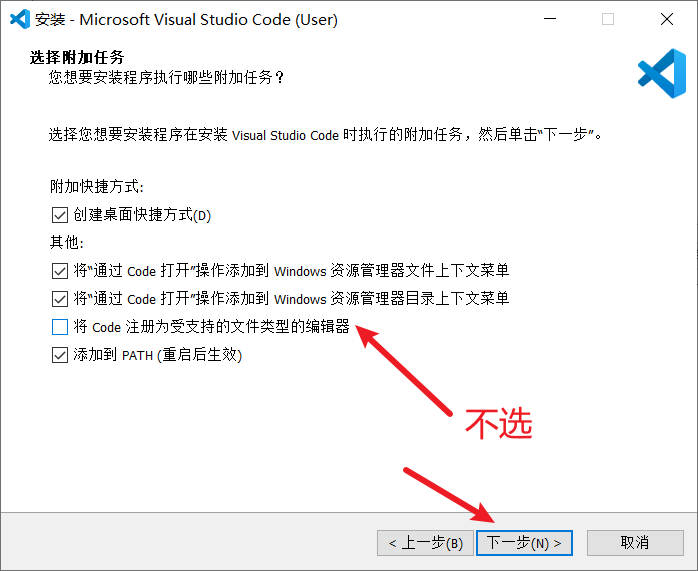The height and width of the screenshot is (571, 698).
Task: Uncheck the desktop shortcut checkbox 创建桌面快捷方式
Action: tap(60, 215)
